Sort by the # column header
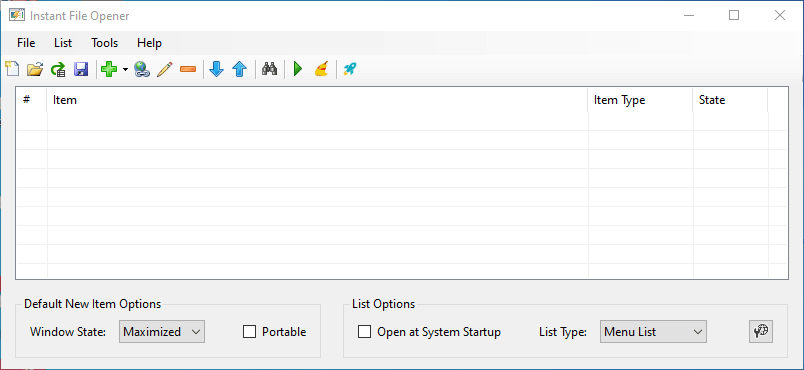804x370 pixels. pyautogui.click(x=31, y=100)
